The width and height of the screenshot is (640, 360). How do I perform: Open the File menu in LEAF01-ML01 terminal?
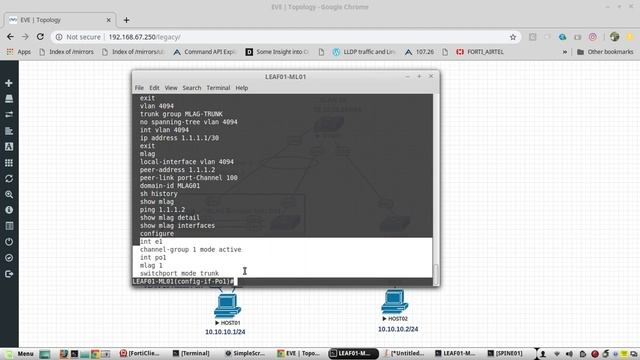tap(139, 88)
